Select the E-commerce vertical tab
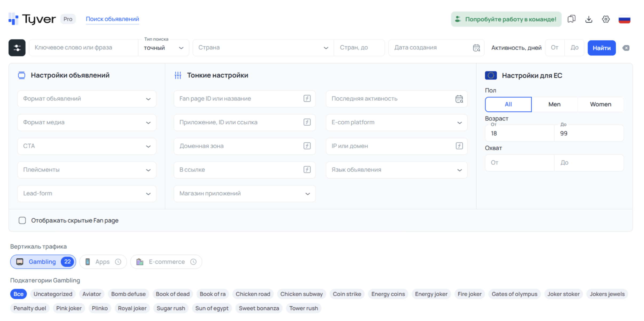Image resolution: width=644 pixels, height=321 pixels. tap(166, 262)
